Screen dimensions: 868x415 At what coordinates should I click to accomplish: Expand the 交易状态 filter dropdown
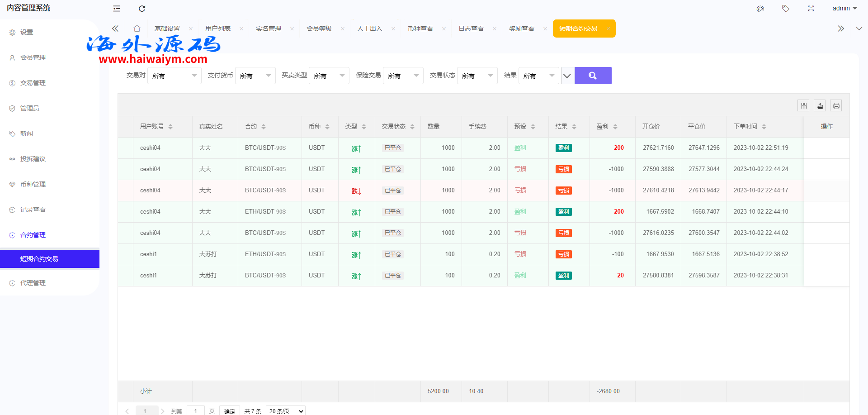click(477, 76)
